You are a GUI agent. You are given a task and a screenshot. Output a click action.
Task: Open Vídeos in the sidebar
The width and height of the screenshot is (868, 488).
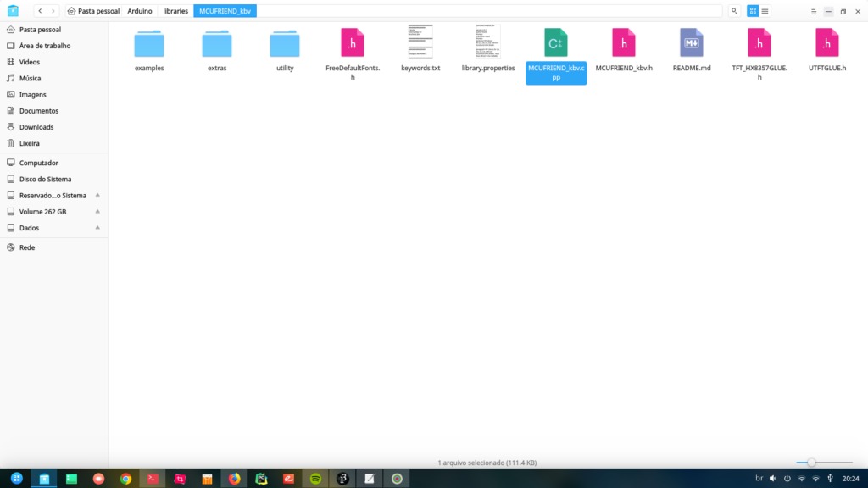point(54,62)
